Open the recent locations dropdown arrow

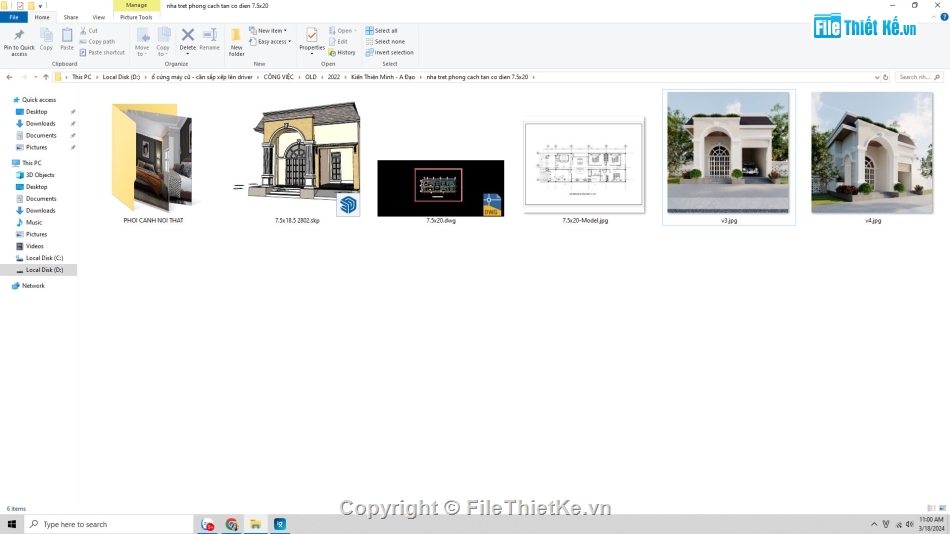35,77
